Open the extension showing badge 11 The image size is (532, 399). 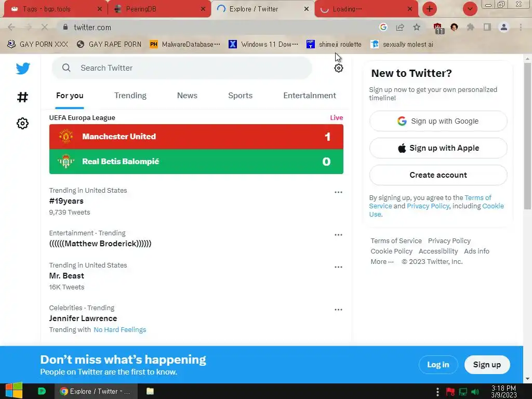pos(438,28)
